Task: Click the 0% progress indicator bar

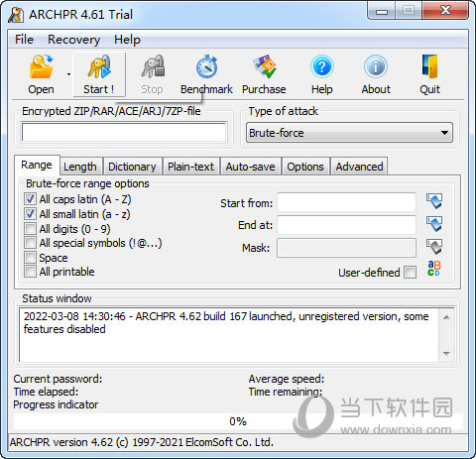Action: [238, 421]
